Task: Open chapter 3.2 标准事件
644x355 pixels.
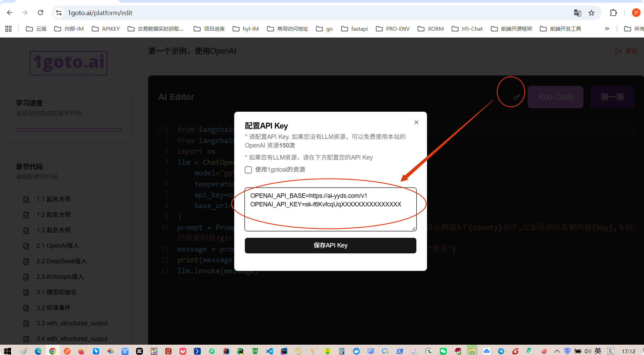Action: pyautogui.click(x=53, y=308)
